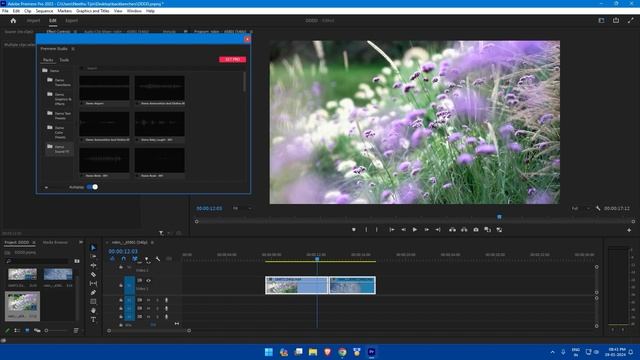Open playback resolution Full dropdown
This screenshot has height=360, width=640.
(x=580, y=208)
